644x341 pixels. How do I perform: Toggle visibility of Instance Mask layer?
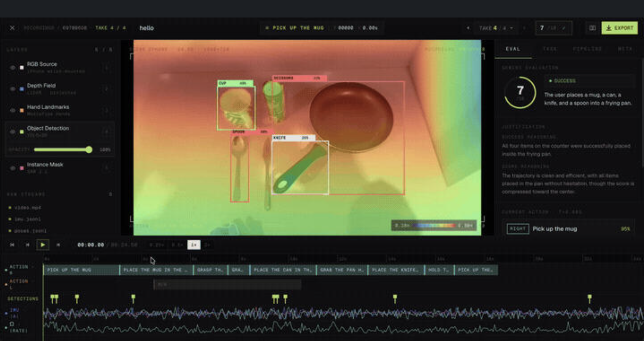(x=13, y=168)
